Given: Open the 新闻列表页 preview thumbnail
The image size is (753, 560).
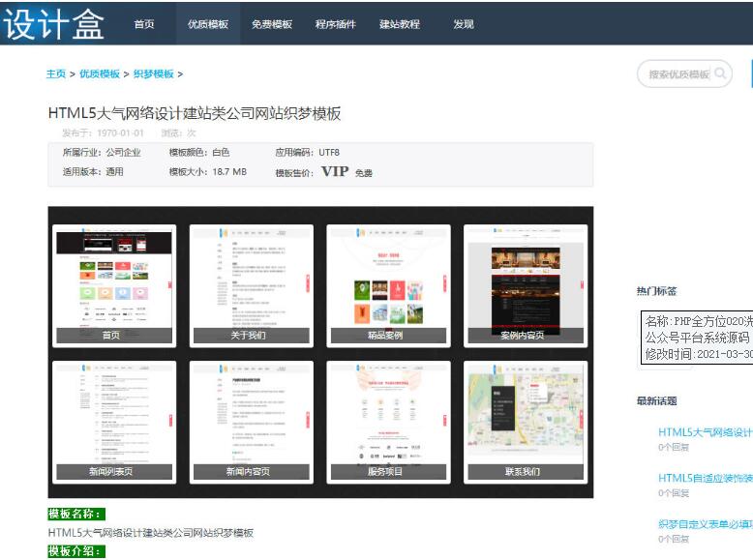Looking at the screenshot, I should (114, 422).
